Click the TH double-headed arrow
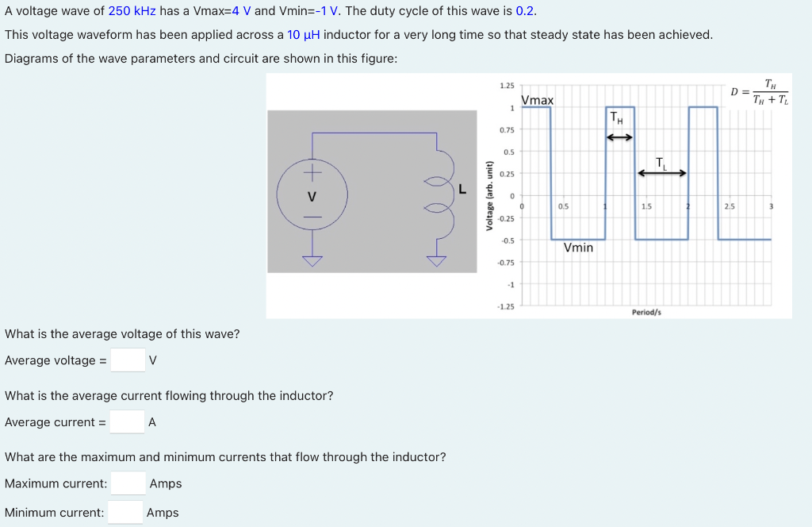Viewport: 812px width, 527px height. [619, 137]
